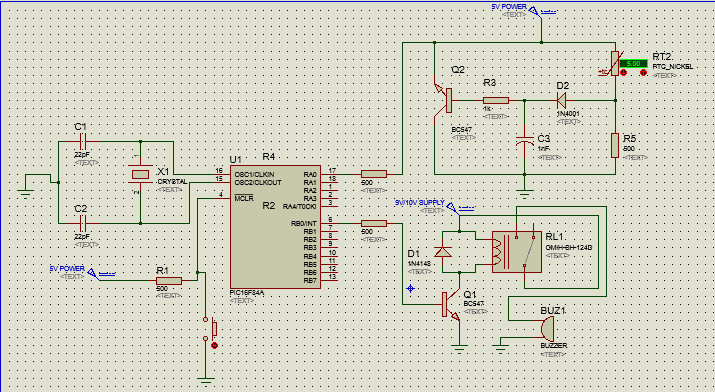Click the OSC1/CLKIN pin label
The width and height of the screenshot is (715, 392).
pos(254,175)
